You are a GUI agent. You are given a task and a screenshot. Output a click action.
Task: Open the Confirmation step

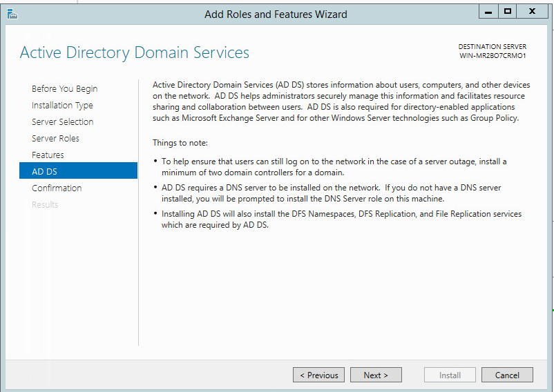tap(57, 188)
